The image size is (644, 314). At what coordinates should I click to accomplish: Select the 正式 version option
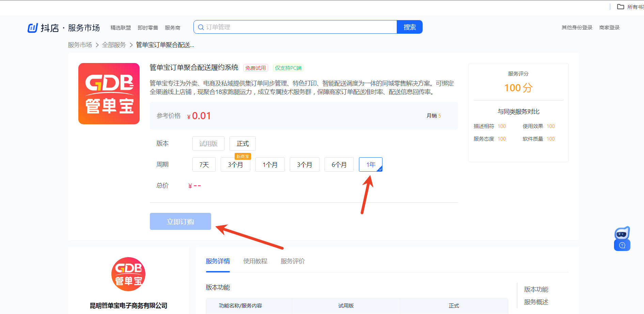pos(242,144)
